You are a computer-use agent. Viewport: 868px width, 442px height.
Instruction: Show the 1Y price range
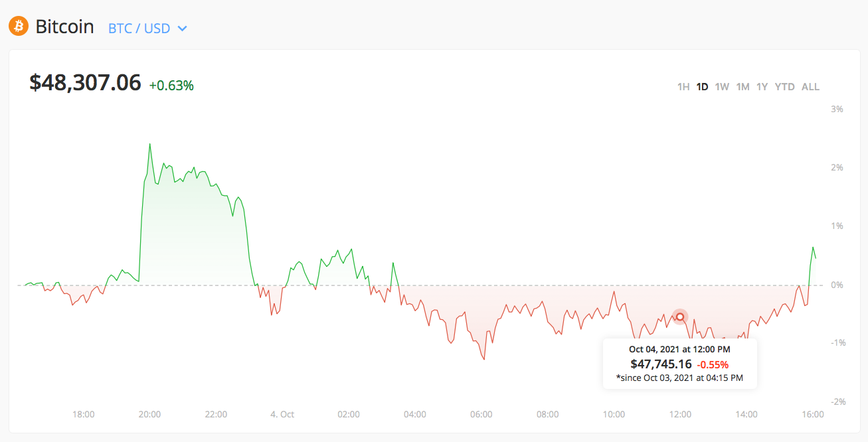[x=762, y=87]
